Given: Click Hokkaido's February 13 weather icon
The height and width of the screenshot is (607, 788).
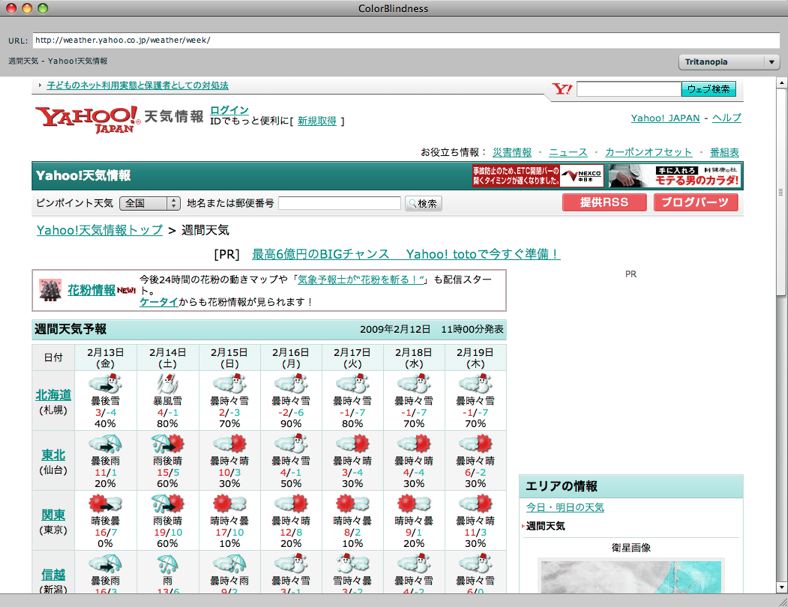Looking at the screenshot, I should tap(106, 385).
